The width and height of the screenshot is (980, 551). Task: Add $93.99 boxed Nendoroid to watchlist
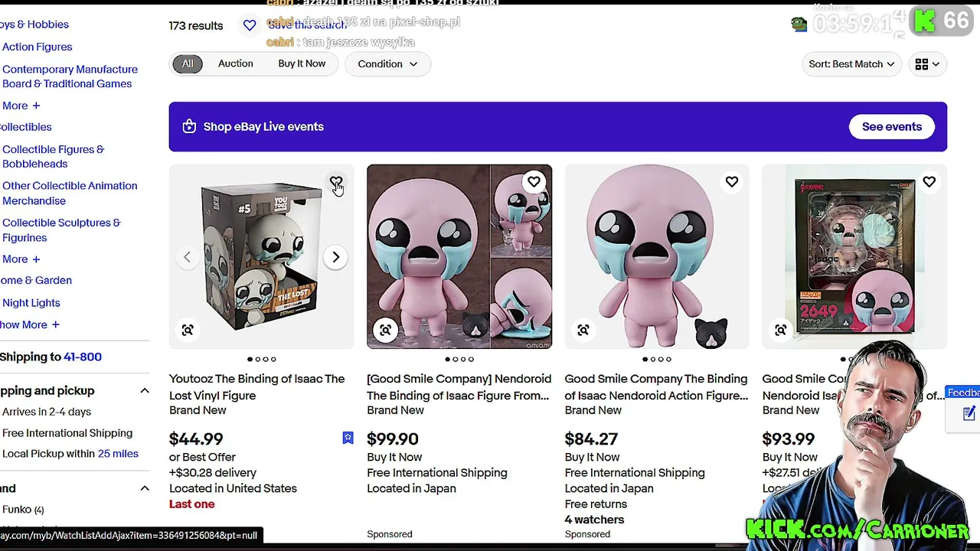pyautogui.click(x=929, y=182)
